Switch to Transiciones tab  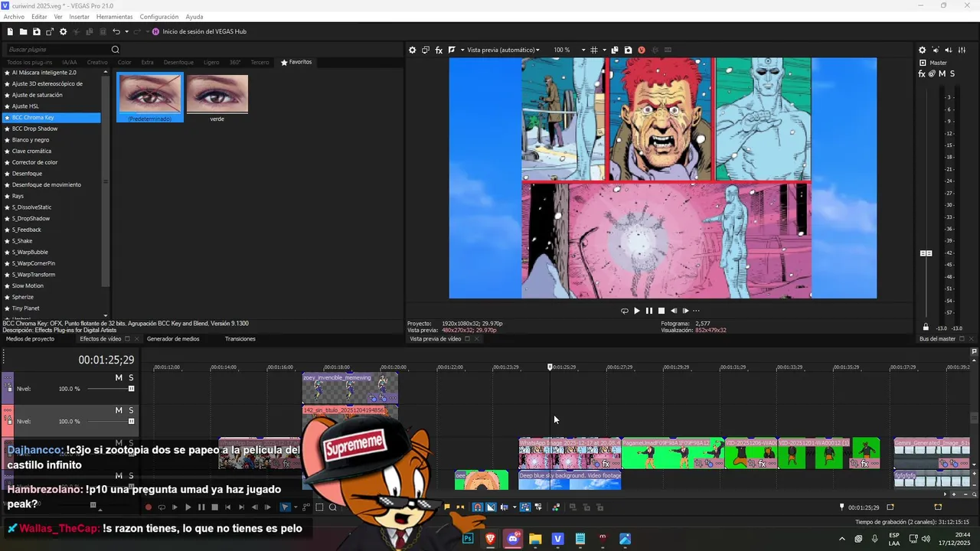[x=240, y=339]
